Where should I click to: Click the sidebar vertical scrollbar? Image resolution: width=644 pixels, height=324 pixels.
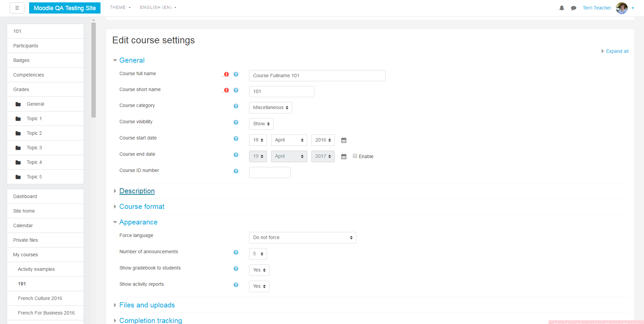pyautogui.click(x=94, y=70)
